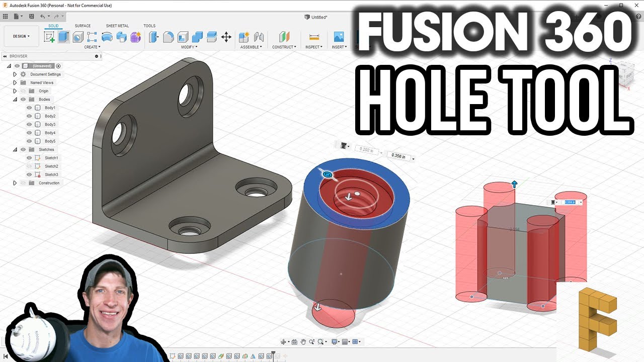Hide Body2 with its eye icon
Image resolution: width=644 pixels, height=362 pixels.
coord(29,116)
